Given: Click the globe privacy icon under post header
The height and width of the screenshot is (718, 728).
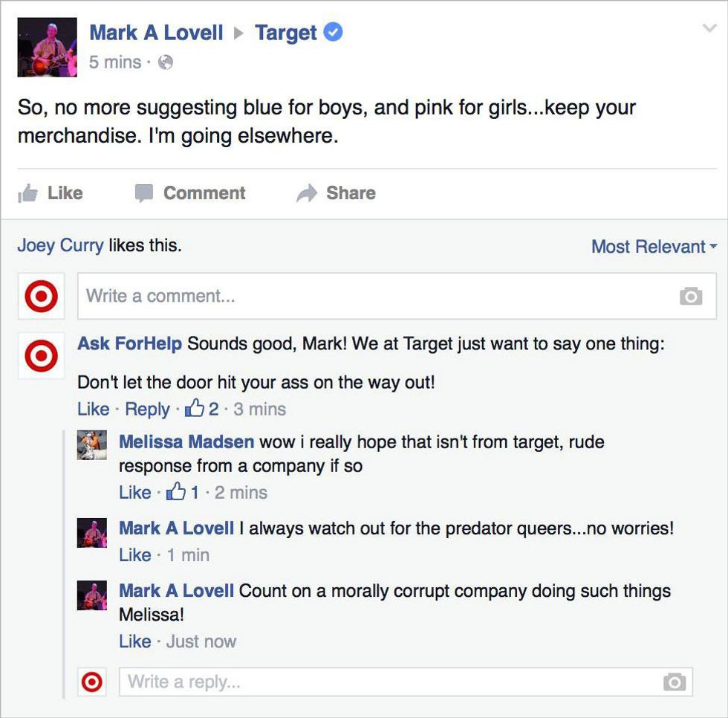Looking at the screenshot, I should click(166, 62).
